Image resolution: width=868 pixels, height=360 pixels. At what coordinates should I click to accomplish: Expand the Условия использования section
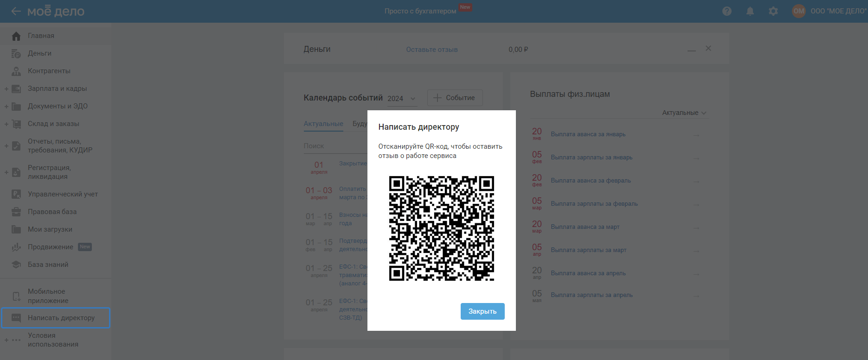pyautogui.click(x=6, y=340)
